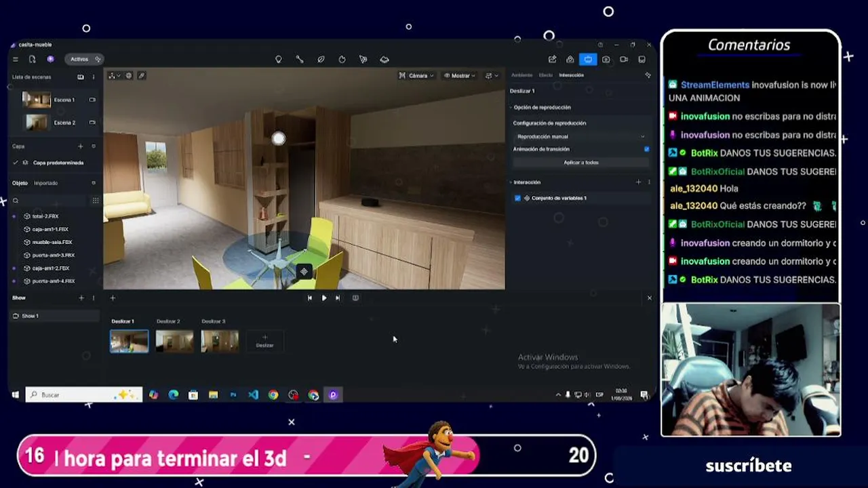
Task: Switch to the Efecto tab
Action: coord(545,75)
